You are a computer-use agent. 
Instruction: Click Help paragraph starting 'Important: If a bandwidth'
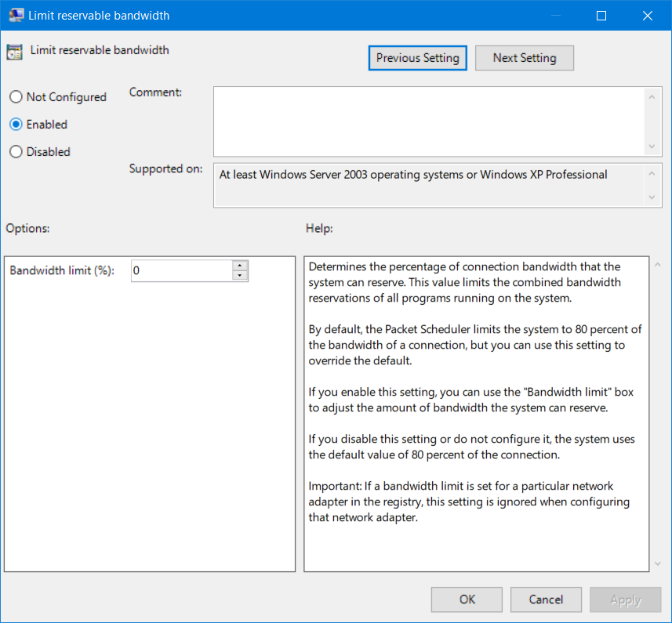469,502
